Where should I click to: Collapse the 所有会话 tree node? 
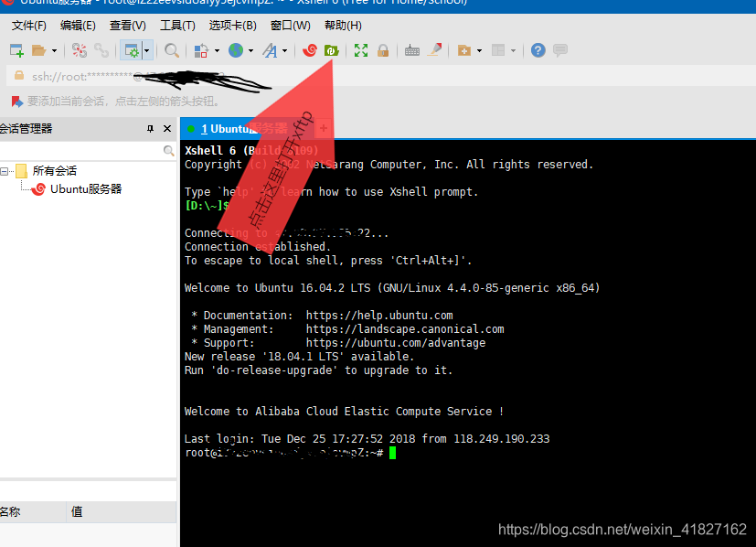(x=4, y=171)
